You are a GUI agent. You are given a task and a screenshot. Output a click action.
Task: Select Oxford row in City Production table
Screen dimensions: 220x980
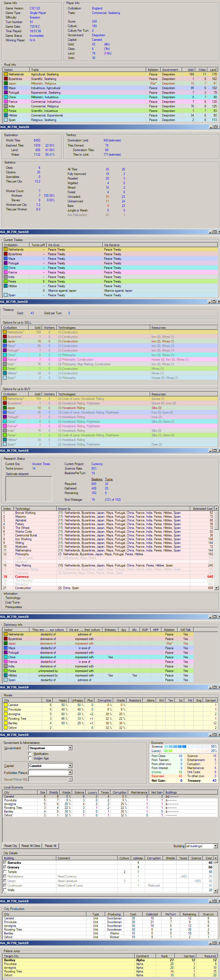110,937
